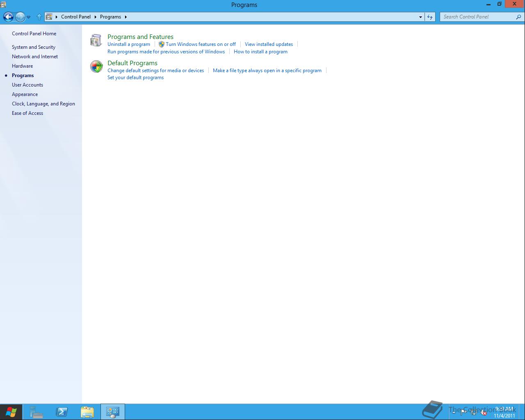Open the address bar history dropdown
Image resolution: width=525 pixels, height=420 pixels.
420,17
